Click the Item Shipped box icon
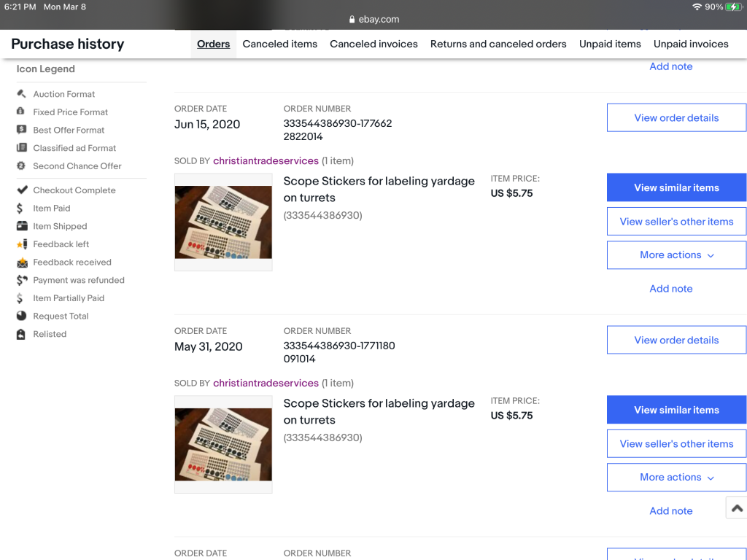This screenshot has width=747, height=560. [x=22, y=226]
